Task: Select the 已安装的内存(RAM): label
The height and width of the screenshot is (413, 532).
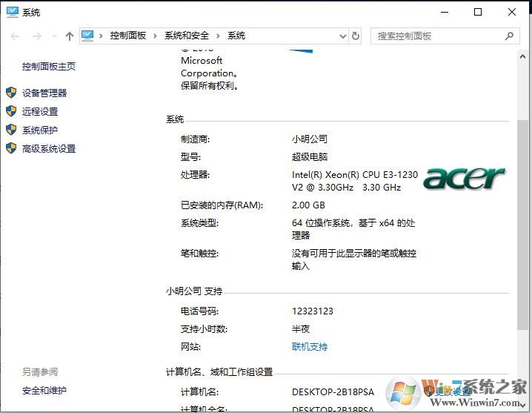Action: (x=222, y=205)
